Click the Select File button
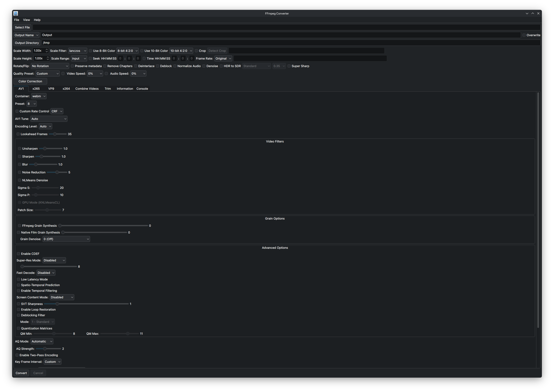554x392 pixels. point(22,27)
